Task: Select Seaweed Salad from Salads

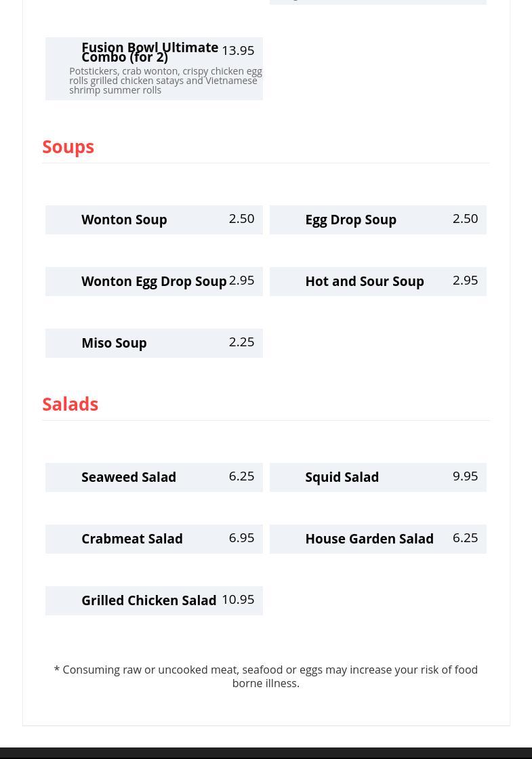Action: tap(154, 477)
